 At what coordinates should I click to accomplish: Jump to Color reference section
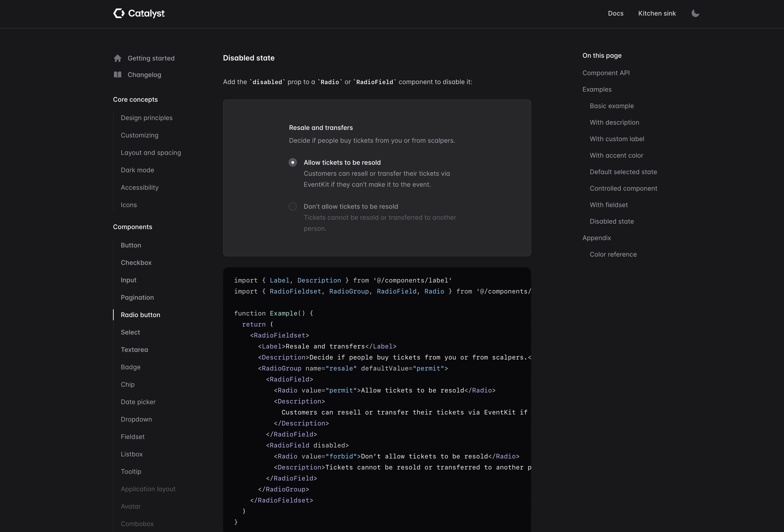613,255
